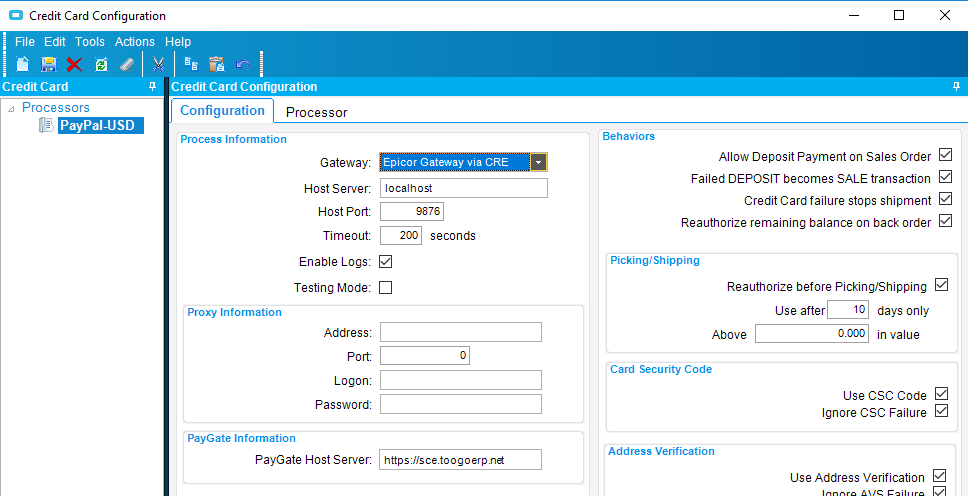
Task: Open the Edit menu
Action: (x=54, y=42)
